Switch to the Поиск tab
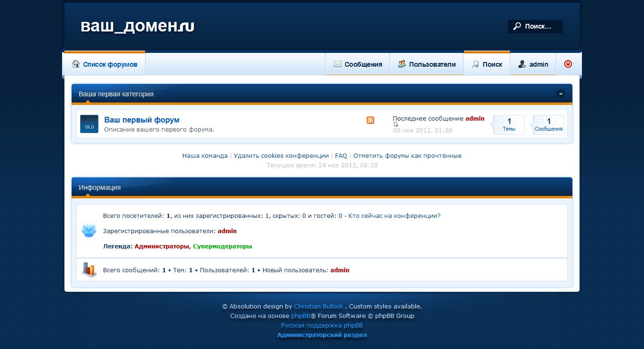 point(486,64)
